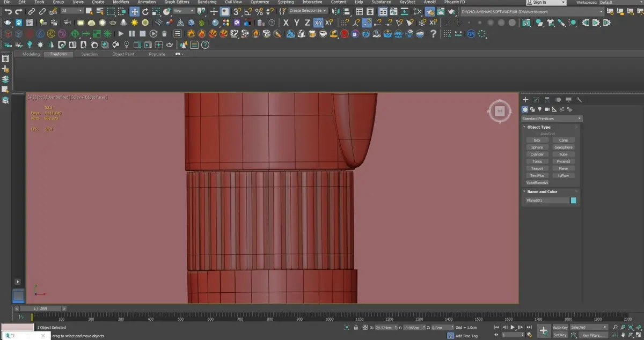Open the Utilities wrench panel icon
The height and width of the screenshot is (340, 644).
580,100
